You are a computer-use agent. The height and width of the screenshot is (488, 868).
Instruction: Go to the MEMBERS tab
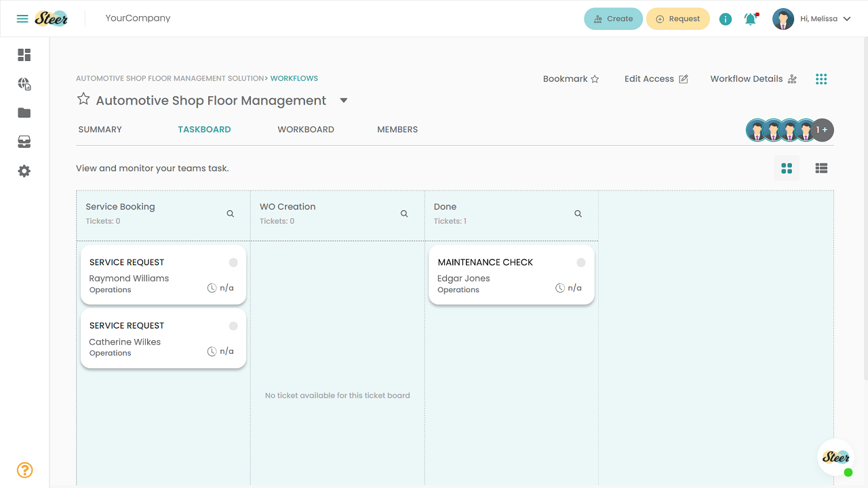click(397, 129)
